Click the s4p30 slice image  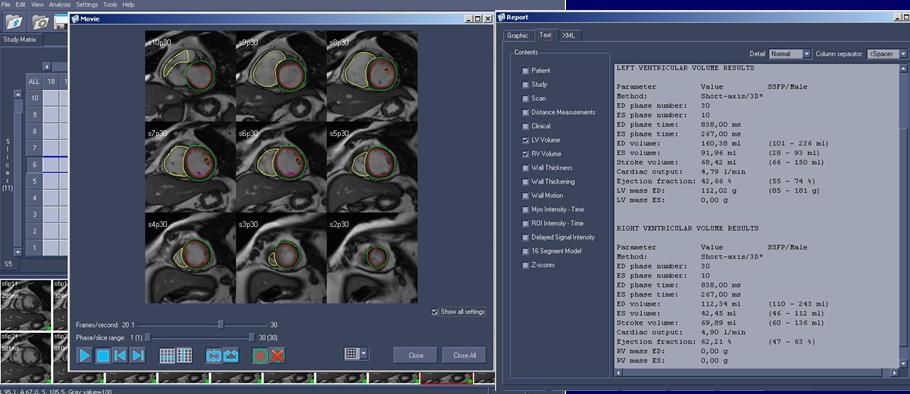tap(190, 258)
